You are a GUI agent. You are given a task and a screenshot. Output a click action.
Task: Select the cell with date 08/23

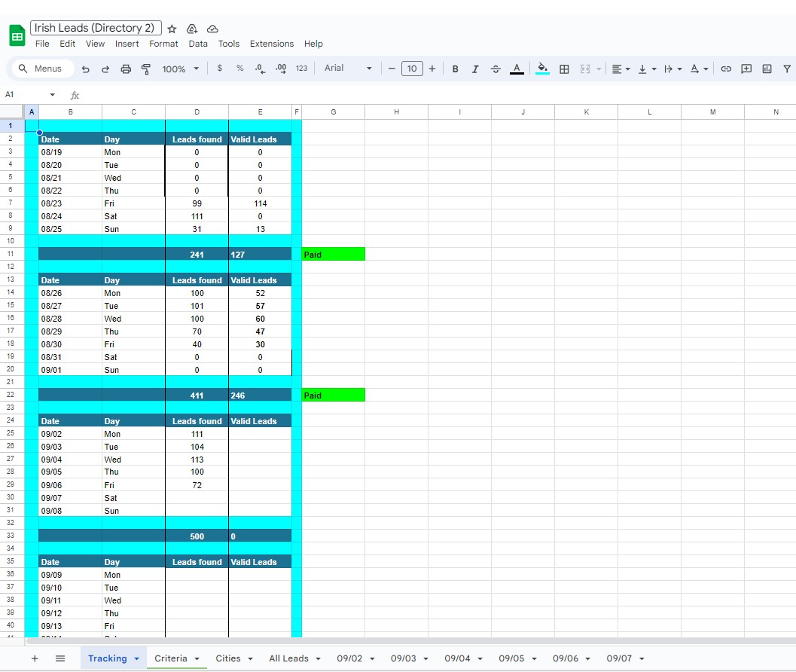[70, 203]
